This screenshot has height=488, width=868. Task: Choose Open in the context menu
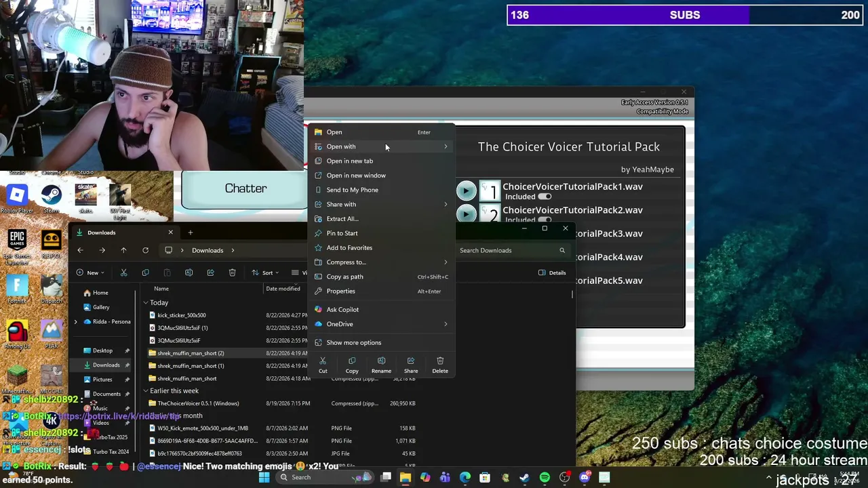pos(381,132)
